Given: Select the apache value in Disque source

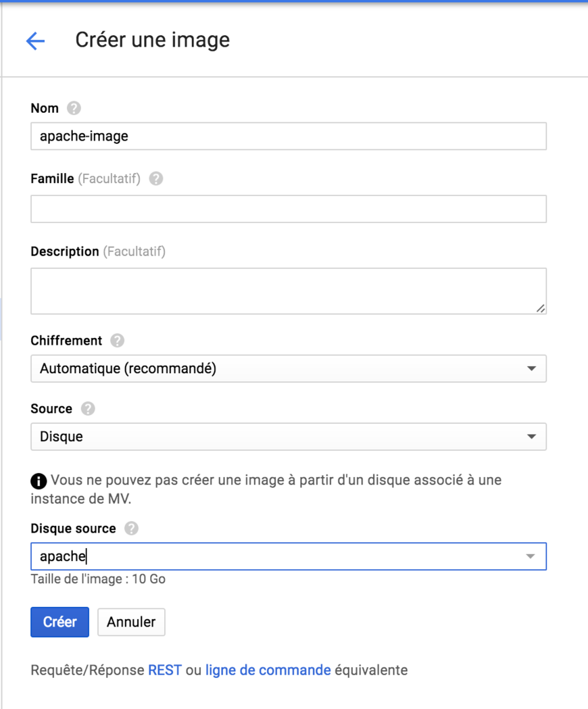Looking at the screenshot, I should [x=270, y=556].
